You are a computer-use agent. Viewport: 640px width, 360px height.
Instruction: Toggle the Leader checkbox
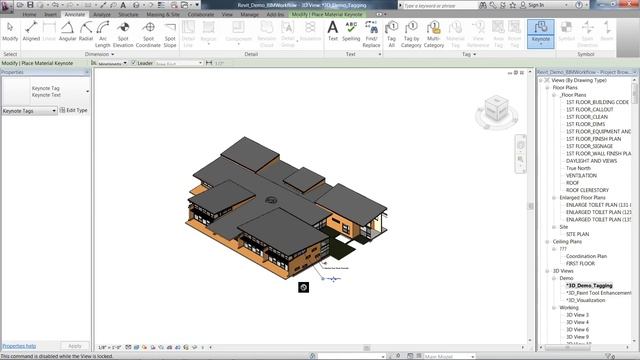[x=133, y=63]
